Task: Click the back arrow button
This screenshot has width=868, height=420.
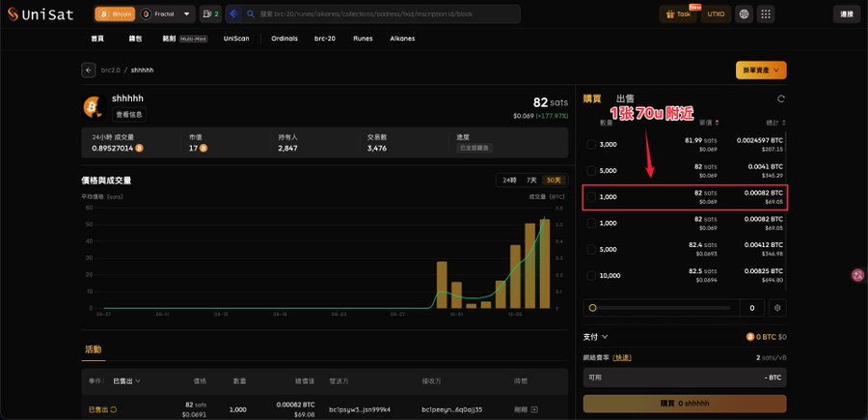Action: coord(89,70)
